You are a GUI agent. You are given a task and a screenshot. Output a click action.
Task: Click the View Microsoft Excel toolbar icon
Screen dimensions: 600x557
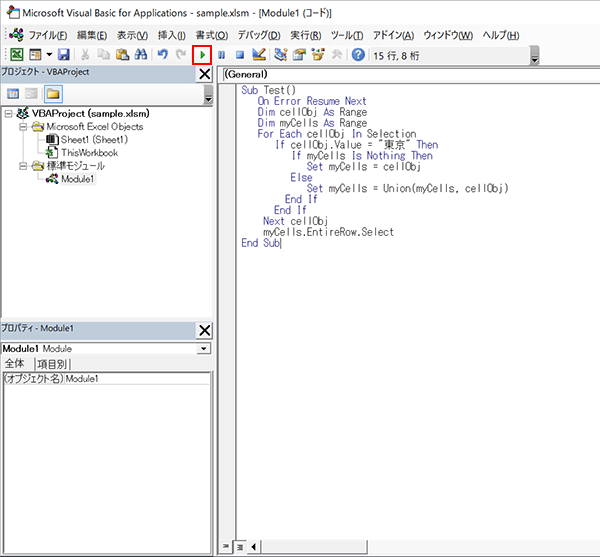(16, 55)
